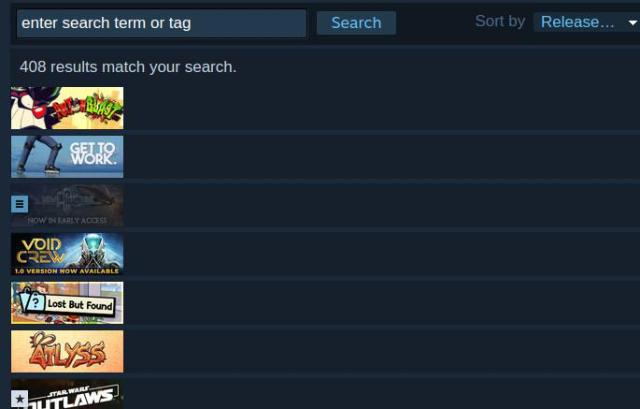This screenshot has width=640, height=409.
Task: Click the star badge on Star Wars Outlaws
Action: click(20, 399)
